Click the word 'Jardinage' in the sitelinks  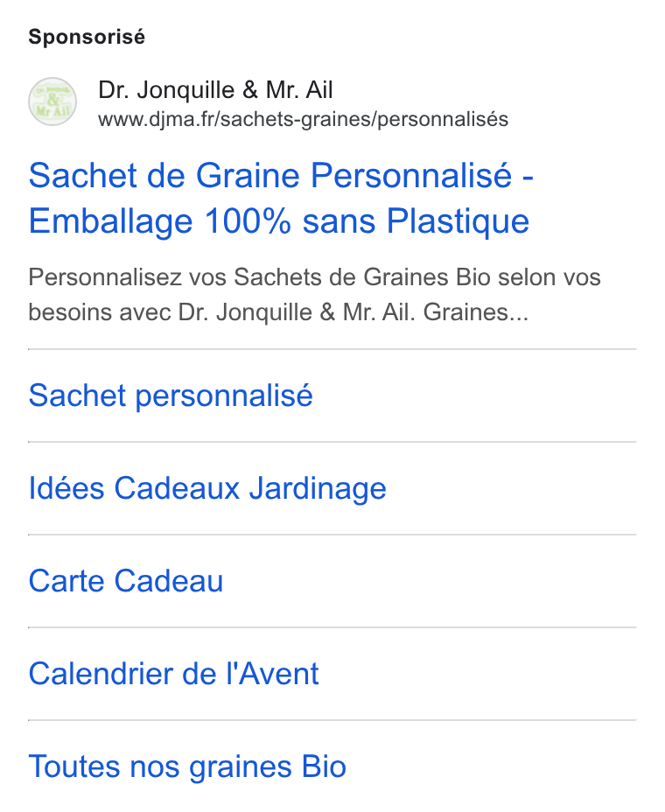(318, 488)
